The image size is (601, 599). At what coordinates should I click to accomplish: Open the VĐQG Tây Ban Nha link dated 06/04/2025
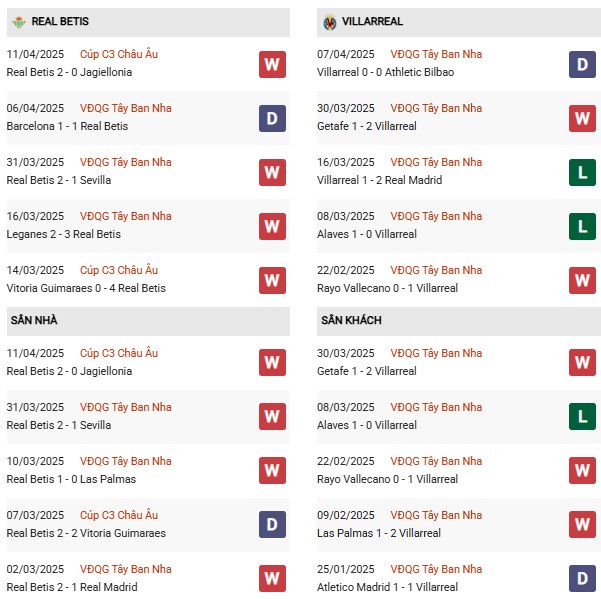tap(125, 108)
